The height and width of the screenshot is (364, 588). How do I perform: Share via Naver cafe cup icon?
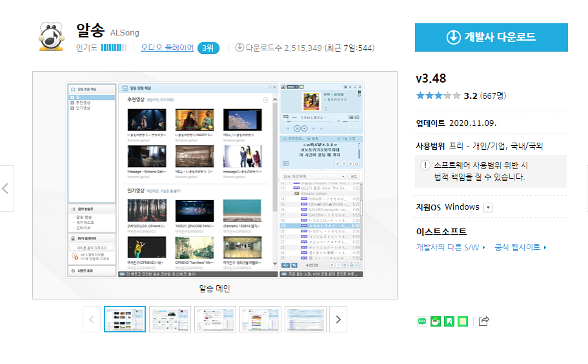pyautogui.click(x=436, y=321)
